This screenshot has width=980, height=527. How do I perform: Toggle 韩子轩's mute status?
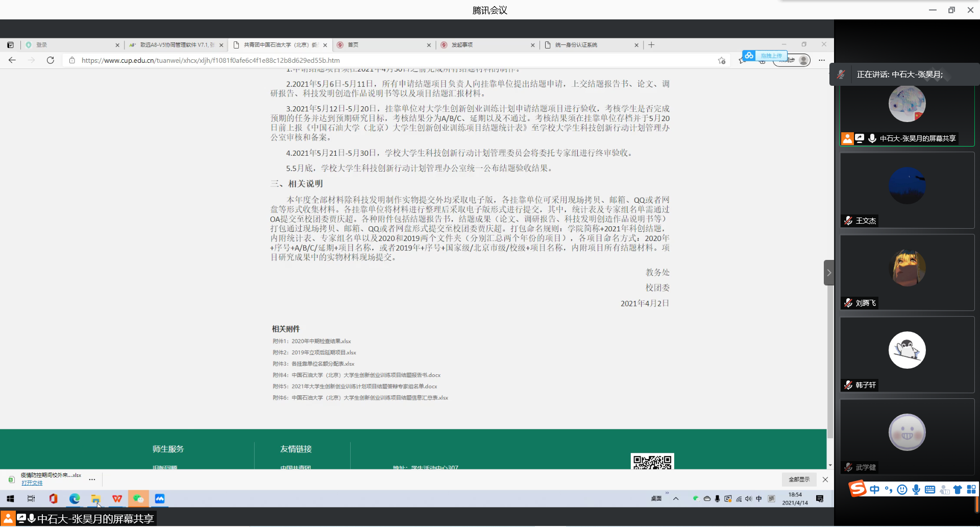(x=848, y=385)
